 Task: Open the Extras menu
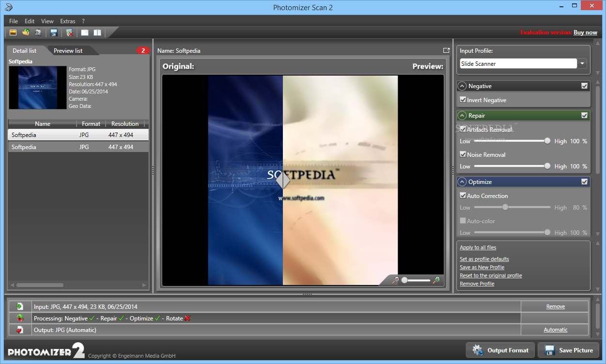pos(68,21)
